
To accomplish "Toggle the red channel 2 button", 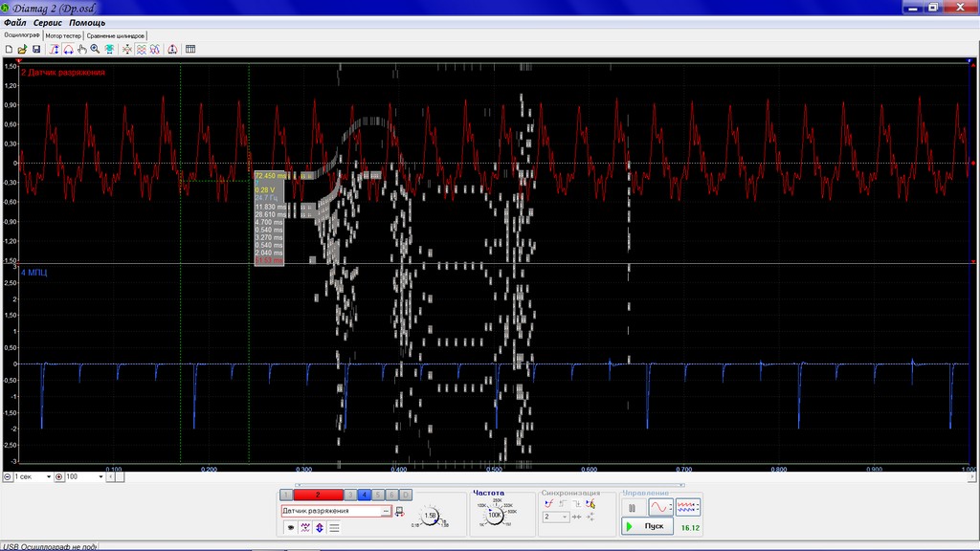I will [318, 495].
